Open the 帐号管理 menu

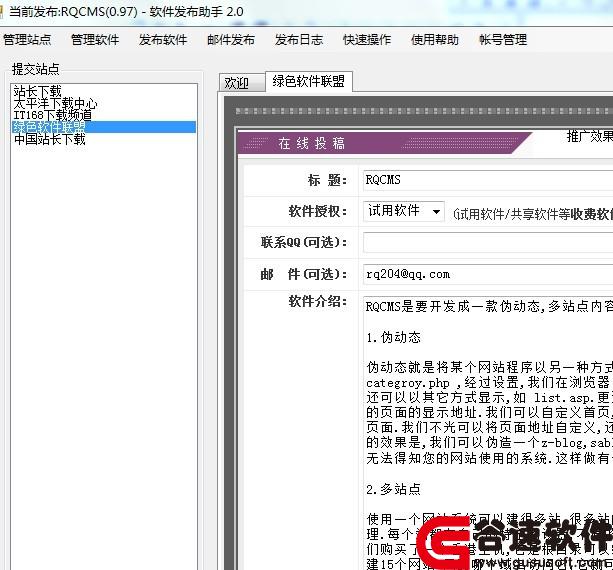coord(503,39)
